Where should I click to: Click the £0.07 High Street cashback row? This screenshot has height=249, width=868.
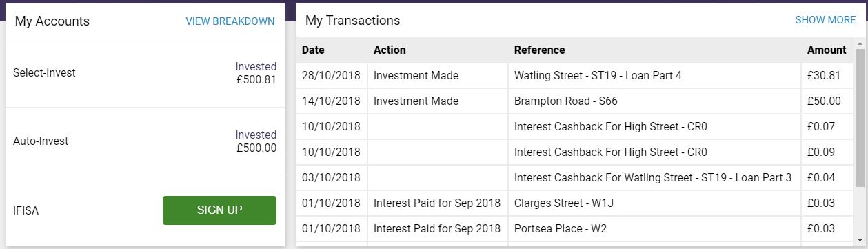[x=575, y=127]
